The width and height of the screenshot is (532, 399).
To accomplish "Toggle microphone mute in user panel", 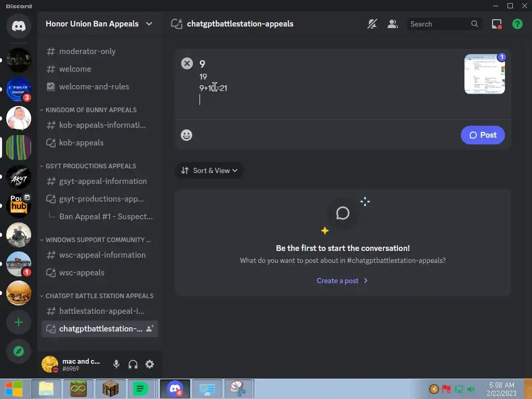I will pos(116,364).
